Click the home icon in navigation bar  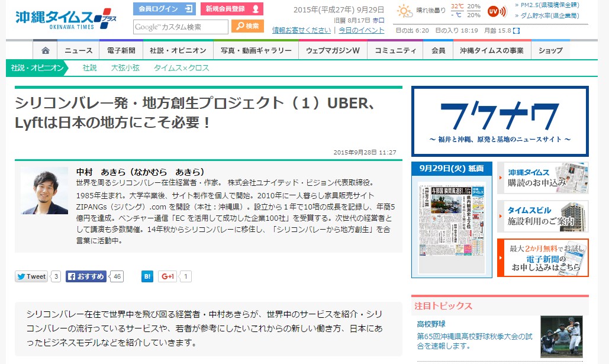(46, 50)
